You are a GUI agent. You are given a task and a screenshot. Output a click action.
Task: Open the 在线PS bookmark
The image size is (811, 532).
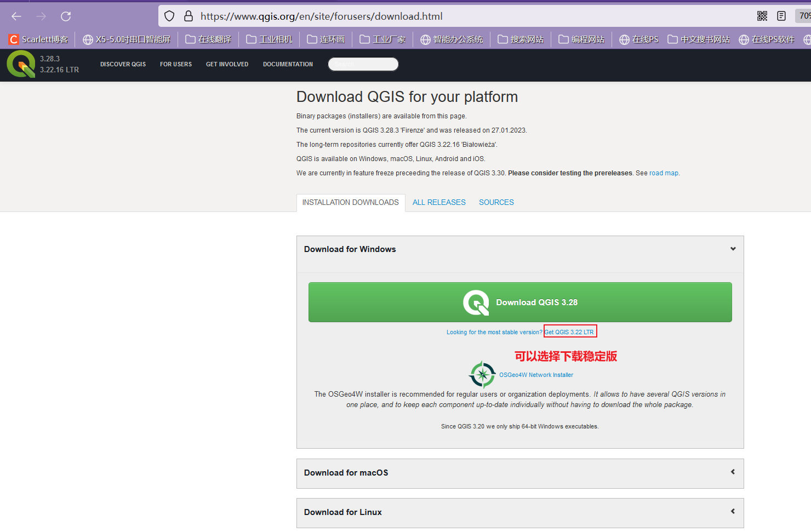click(x=639, y=39)
